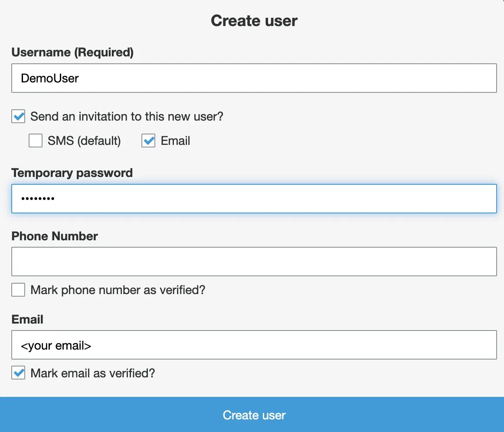The height and width of the screenshot is (432, 504).
Task: Click the Email address input field
Action: [x=254, y=345]
